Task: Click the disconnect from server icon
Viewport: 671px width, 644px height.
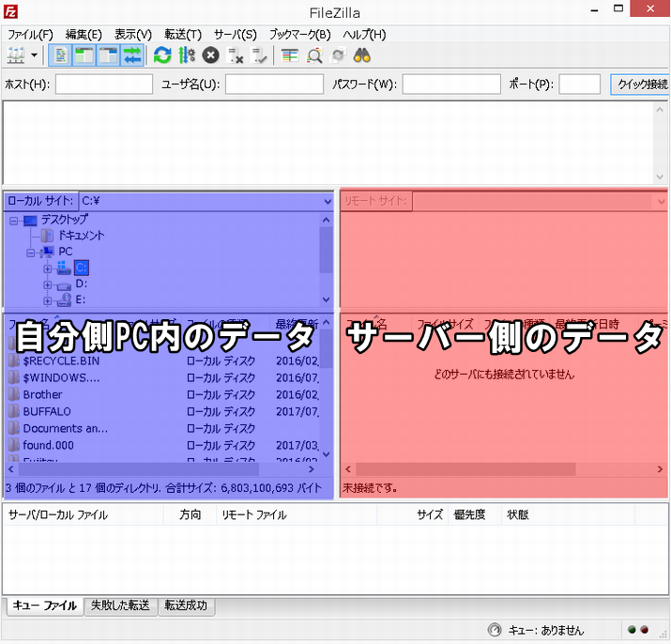Action: click(235, 55)
